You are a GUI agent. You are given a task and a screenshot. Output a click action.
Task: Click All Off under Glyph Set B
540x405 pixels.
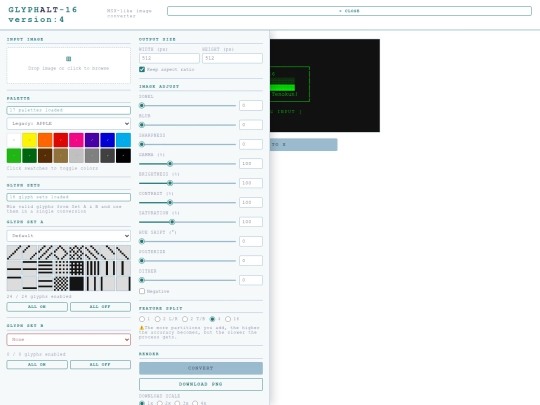[100, 364]
